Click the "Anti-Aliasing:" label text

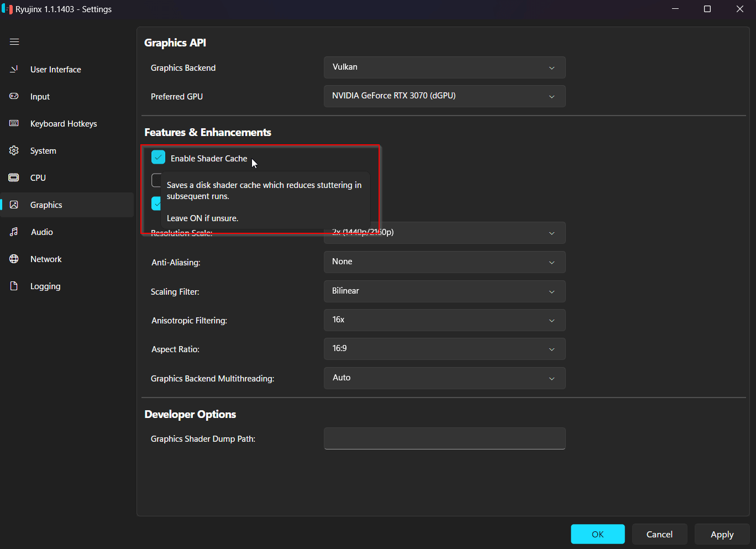click(176, 263)
